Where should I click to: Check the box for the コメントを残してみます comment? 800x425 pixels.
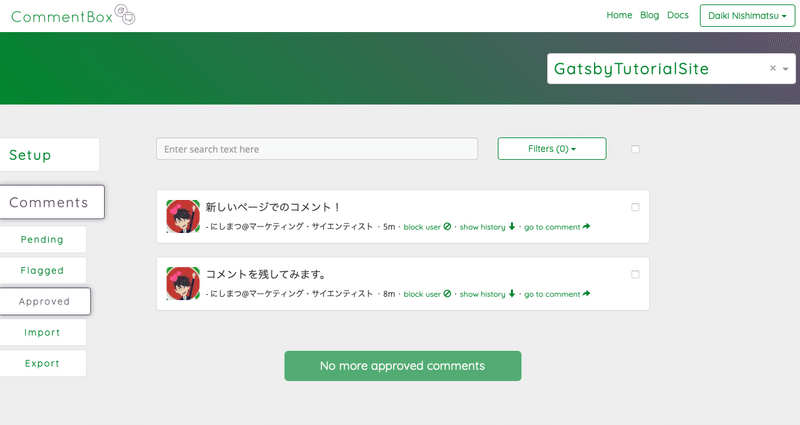click(635, 274)
